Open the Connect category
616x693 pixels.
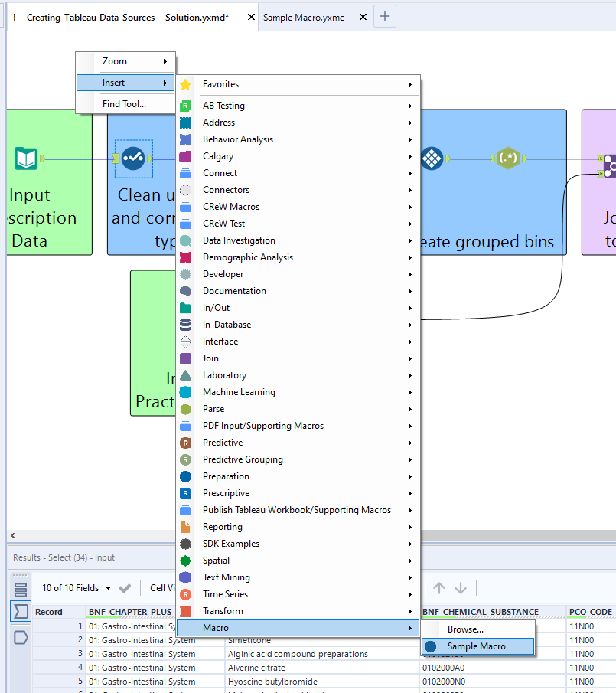coord(298,173)
